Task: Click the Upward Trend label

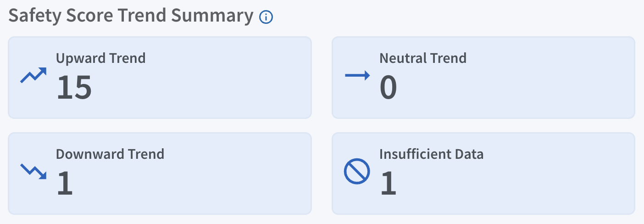Action: pos(100,58)
